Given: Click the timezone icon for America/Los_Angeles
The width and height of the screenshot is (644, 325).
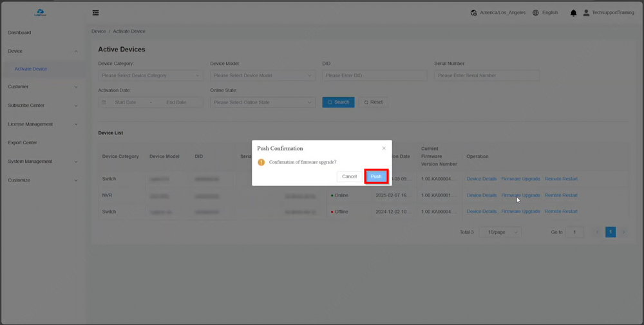Looking at the screenshot, I should (x=474, y=13).
